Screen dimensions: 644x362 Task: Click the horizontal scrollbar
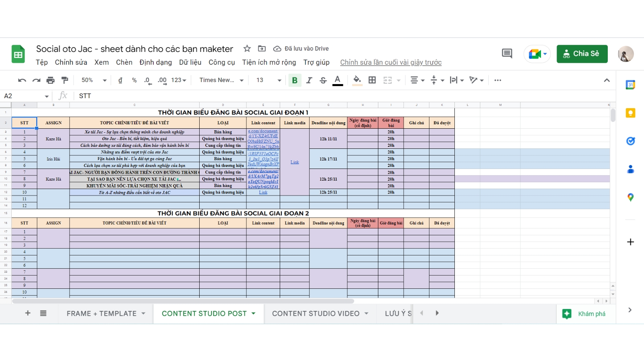click(183, 301)
